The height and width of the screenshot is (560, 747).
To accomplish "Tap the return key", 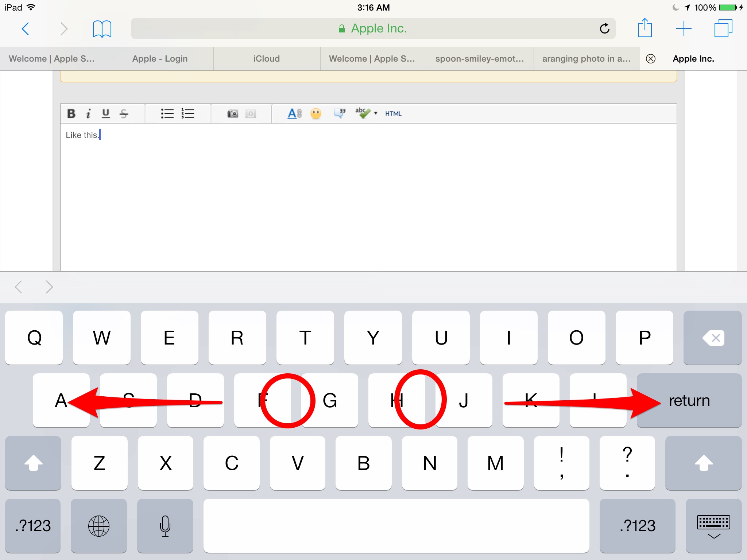I will pyautogui.click(x=689, y=400).
